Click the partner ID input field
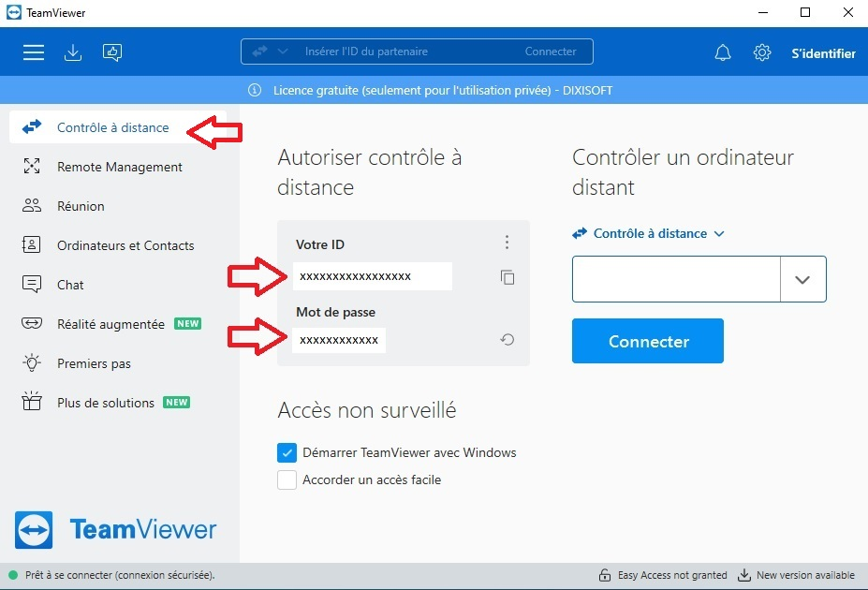Viewport: 868px width, 590px height. coord(676,279)
